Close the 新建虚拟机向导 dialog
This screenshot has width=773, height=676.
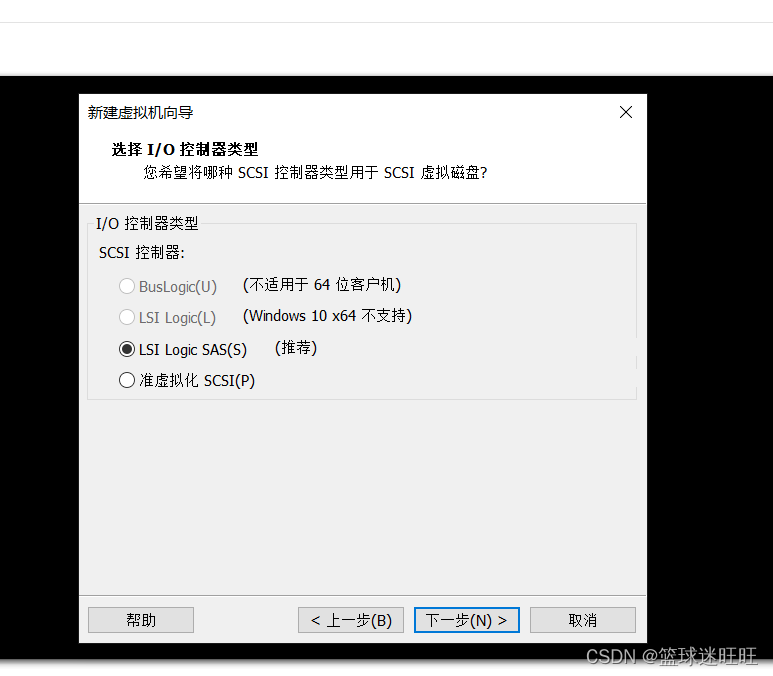pyautogui.click(x=626, y=112)
